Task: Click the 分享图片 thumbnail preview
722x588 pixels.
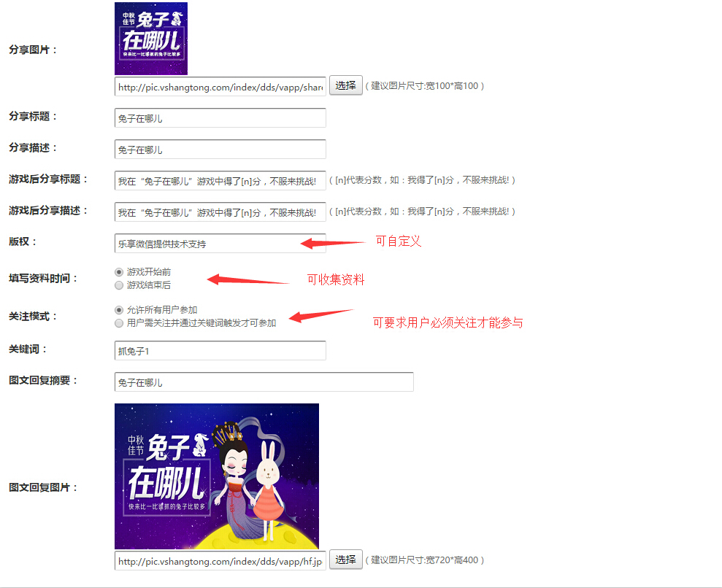Action: 151,39
